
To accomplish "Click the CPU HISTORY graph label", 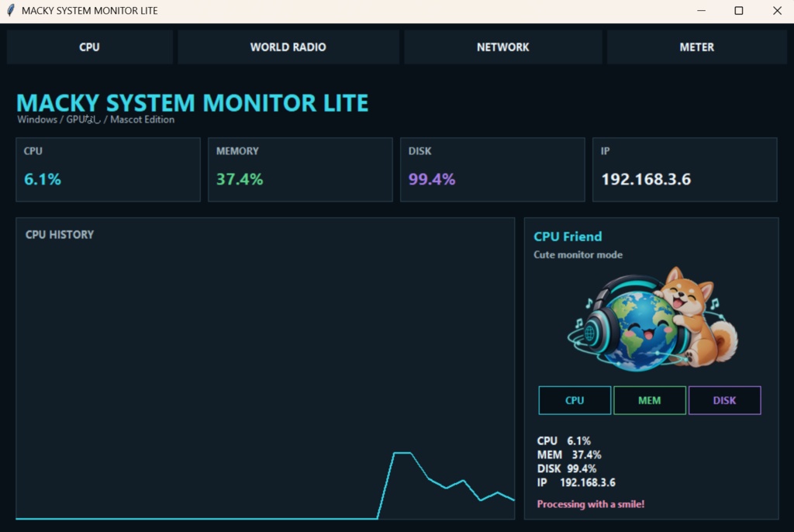I will (x=60, y=234).
